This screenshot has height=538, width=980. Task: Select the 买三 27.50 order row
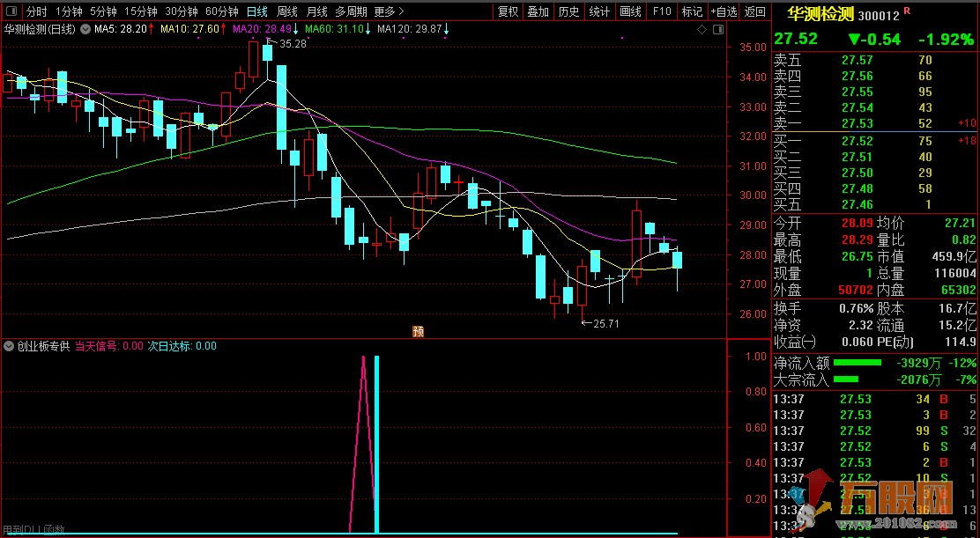875,173
